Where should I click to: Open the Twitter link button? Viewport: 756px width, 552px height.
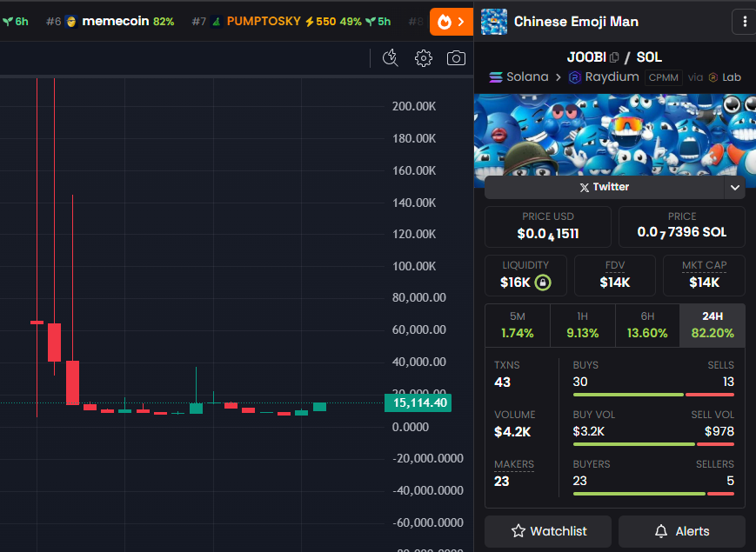click(x=604, y=188)
